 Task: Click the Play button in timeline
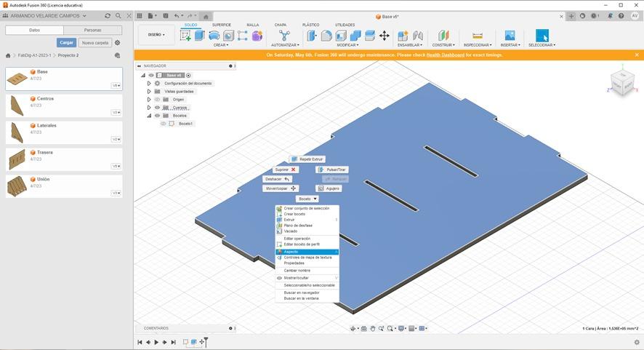(x=156, y=342)
